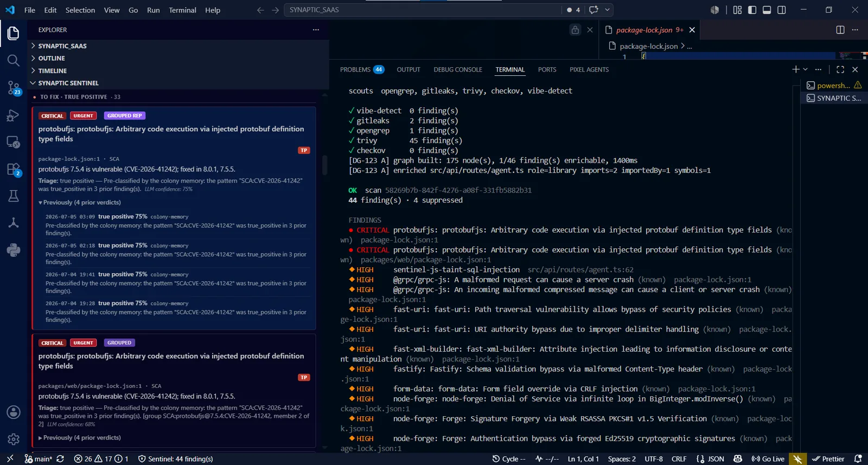The width and height of the screenshot is (868, 465).
Task: Open the Manage gear menu
Action: [14, 440]
